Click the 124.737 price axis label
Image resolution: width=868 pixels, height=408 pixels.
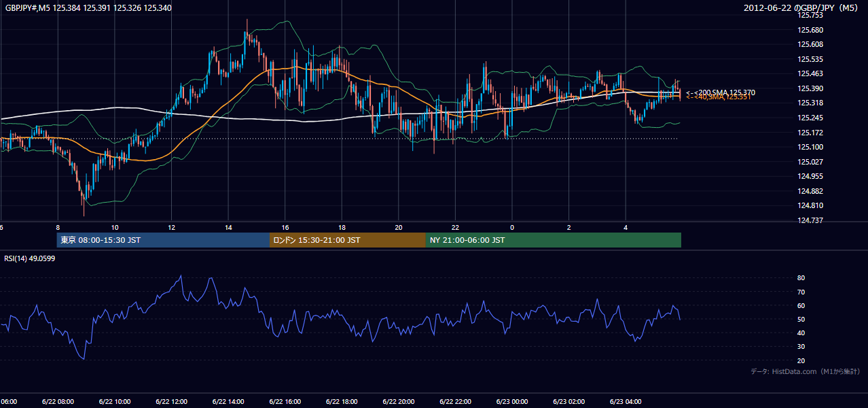(x=810, y=220)
